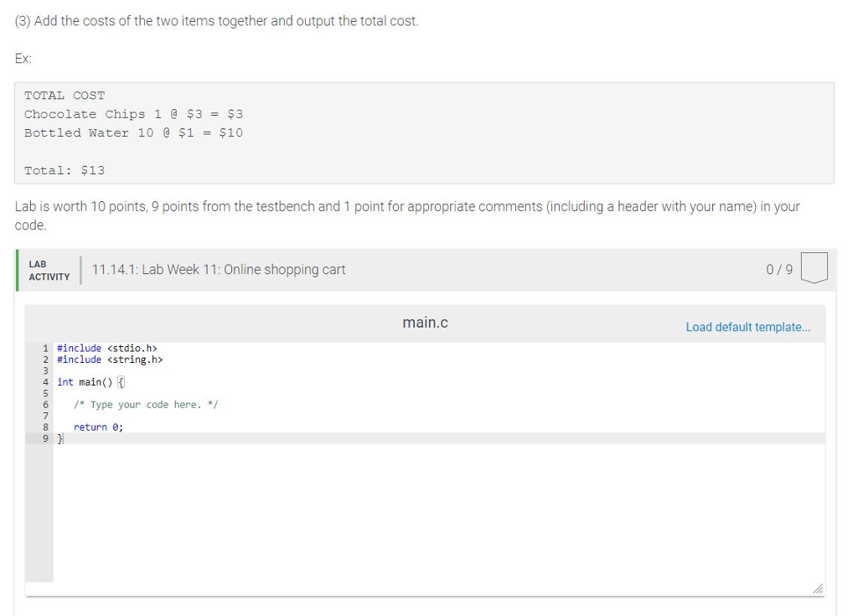Click the green accent bar of the lab activity
The image size is (858, 616).
[17, 268]
